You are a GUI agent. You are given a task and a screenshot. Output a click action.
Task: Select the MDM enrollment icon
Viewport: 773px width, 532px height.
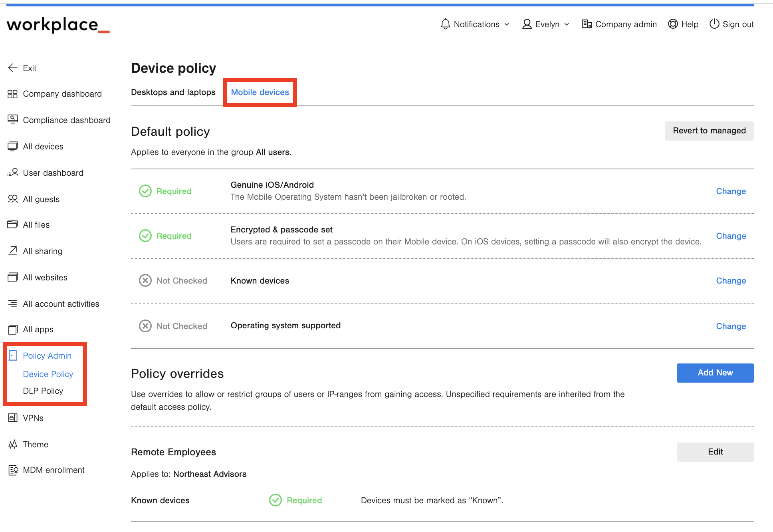(x=13, y=470)
